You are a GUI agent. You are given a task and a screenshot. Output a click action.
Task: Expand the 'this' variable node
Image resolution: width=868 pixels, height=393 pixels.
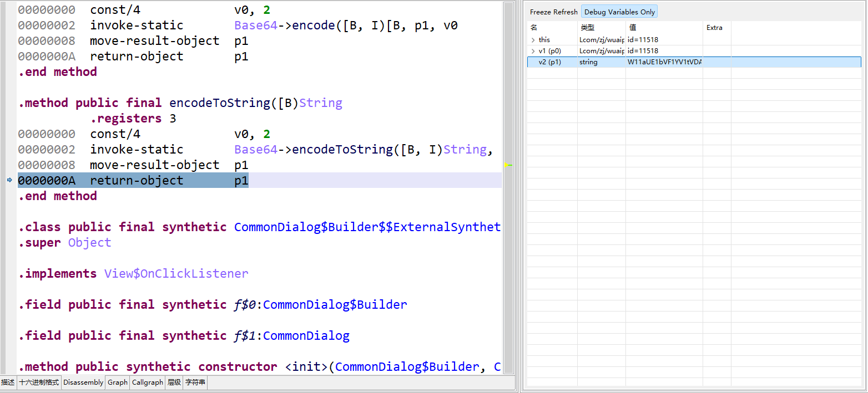point(533,40)
